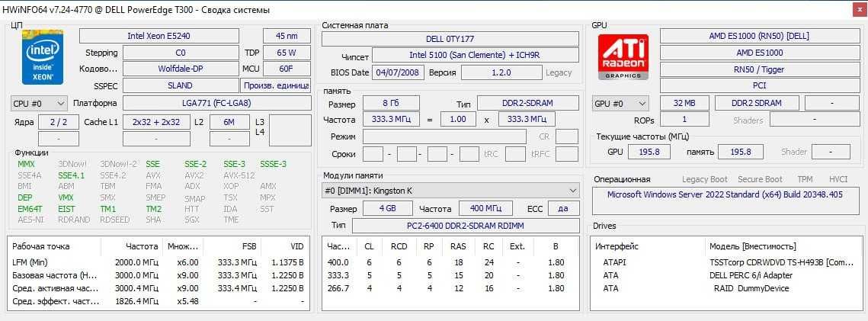Click the PC2-6400 DDR2-SDRAM RDIMM type field

click(x=466, y=225)
